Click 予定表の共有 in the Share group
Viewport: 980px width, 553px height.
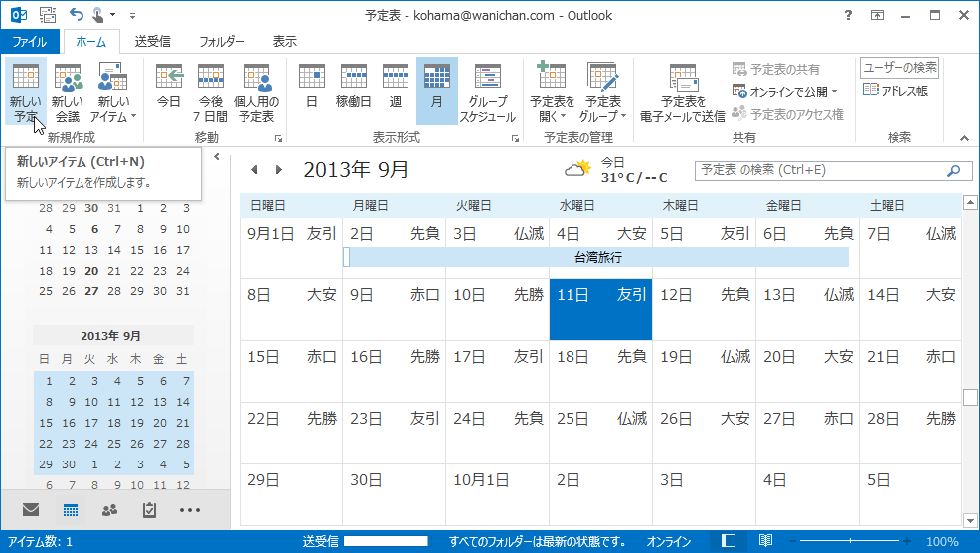tap(775, 69)
